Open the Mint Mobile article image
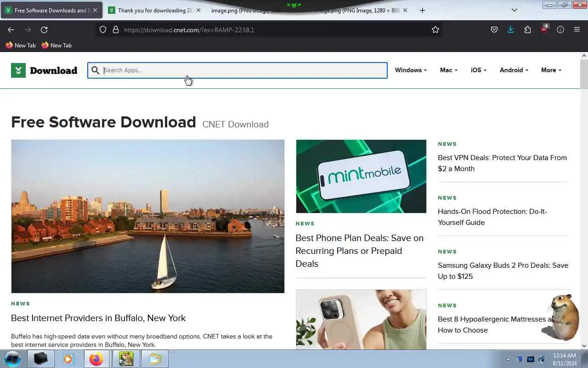The image size is (588, 368). [361, 177]
